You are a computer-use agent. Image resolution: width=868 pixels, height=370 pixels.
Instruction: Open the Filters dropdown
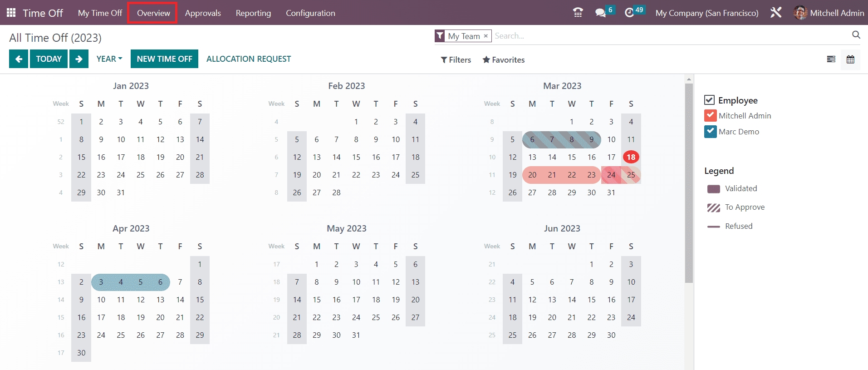click(x=456, y=60)
